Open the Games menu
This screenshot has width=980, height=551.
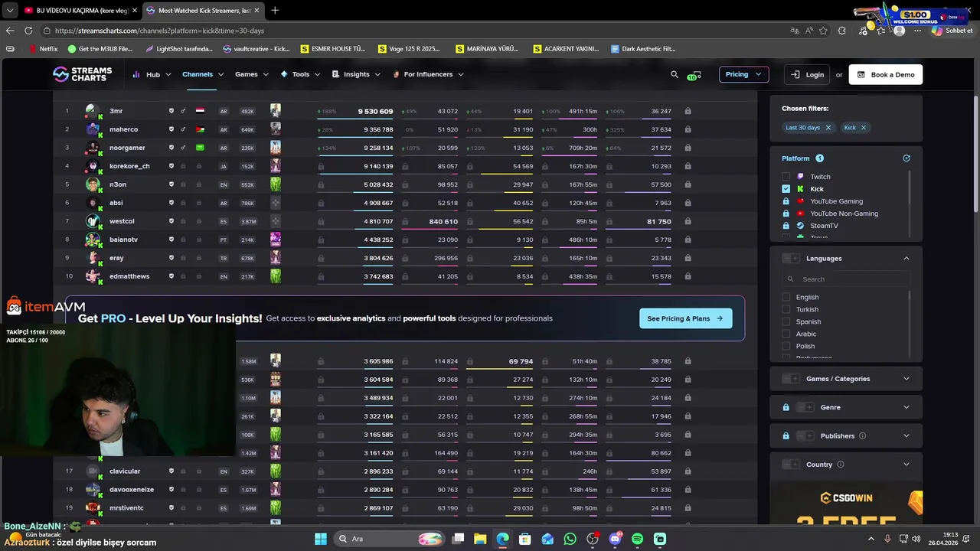252,74
